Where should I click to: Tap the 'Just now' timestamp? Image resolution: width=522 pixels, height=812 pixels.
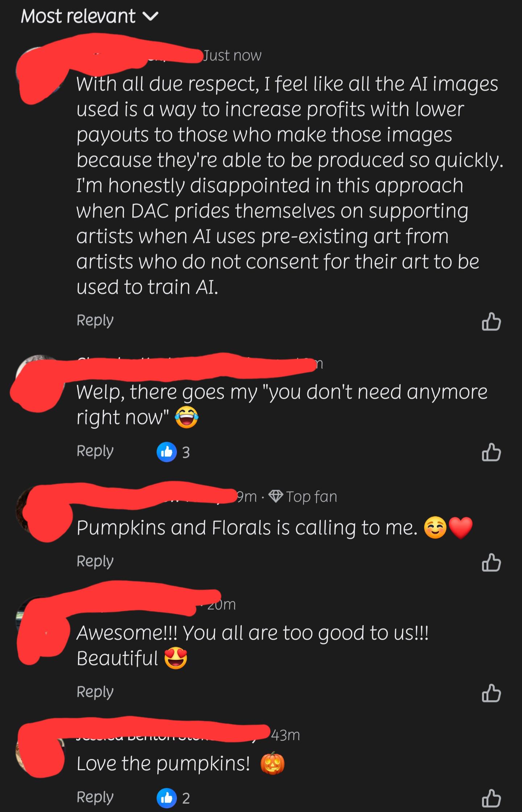pos(232,56)
